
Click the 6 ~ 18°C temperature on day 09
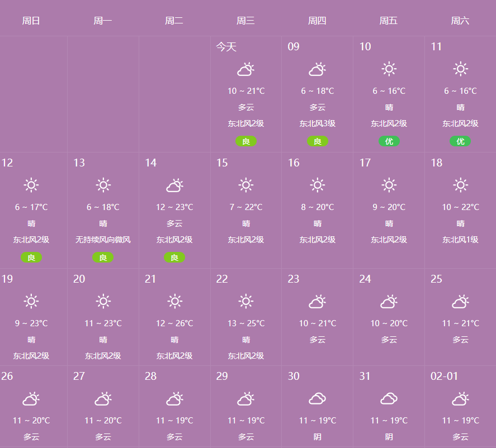tap(317, 91)
